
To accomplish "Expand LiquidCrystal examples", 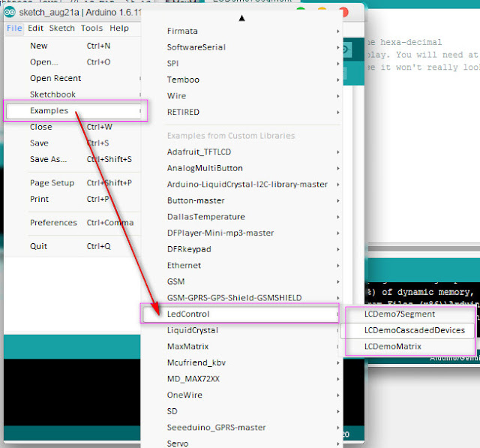I will point(241,330).
